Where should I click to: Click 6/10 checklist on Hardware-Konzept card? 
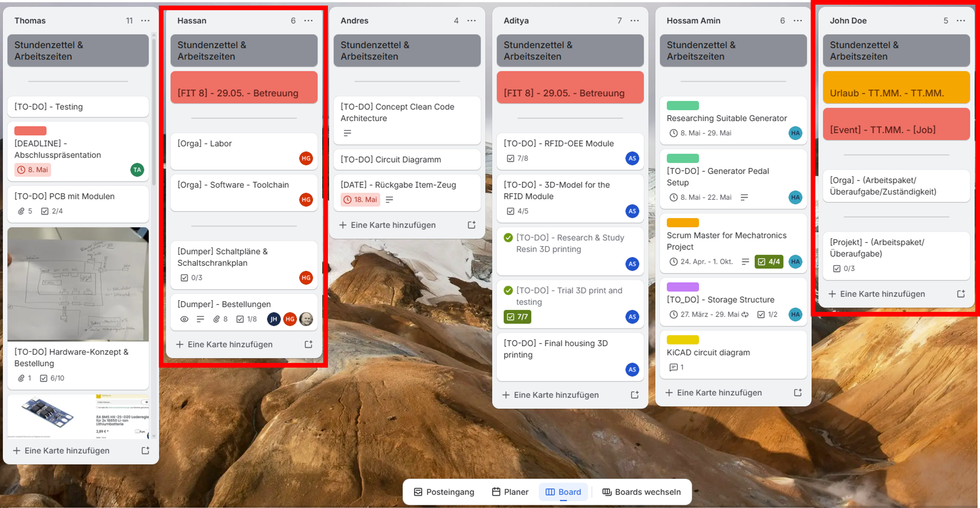point(52,378)
